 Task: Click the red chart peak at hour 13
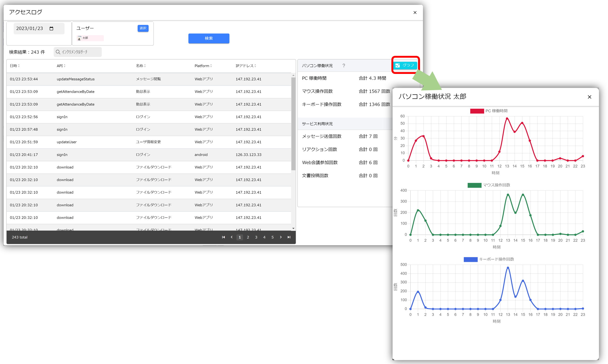point(507,119)
